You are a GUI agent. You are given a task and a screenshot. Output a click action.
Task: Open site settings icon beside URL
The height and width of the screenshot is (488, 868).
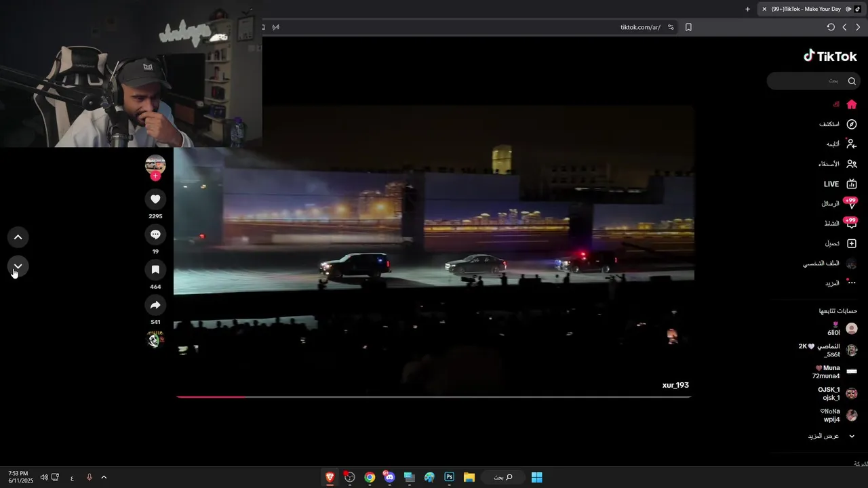tap(671, 27)
